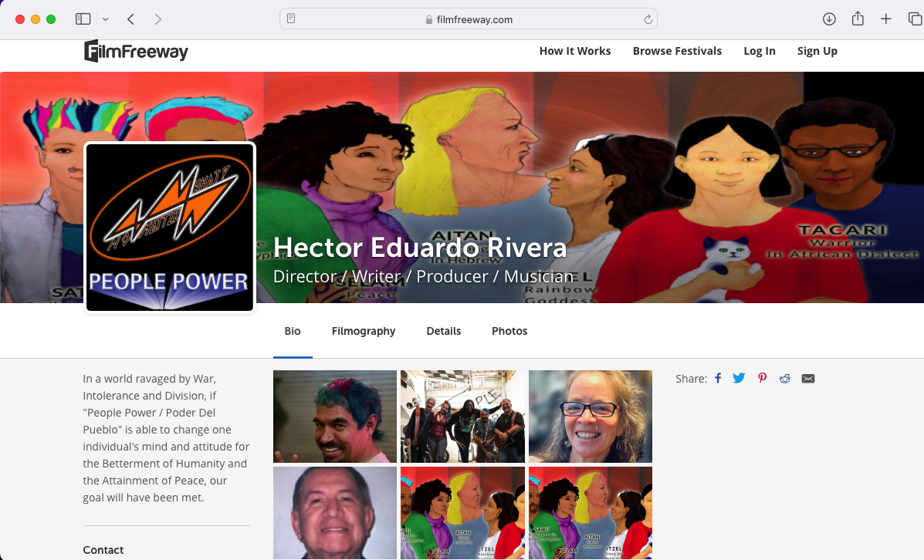Share profile on Twitter

(739, 378)
